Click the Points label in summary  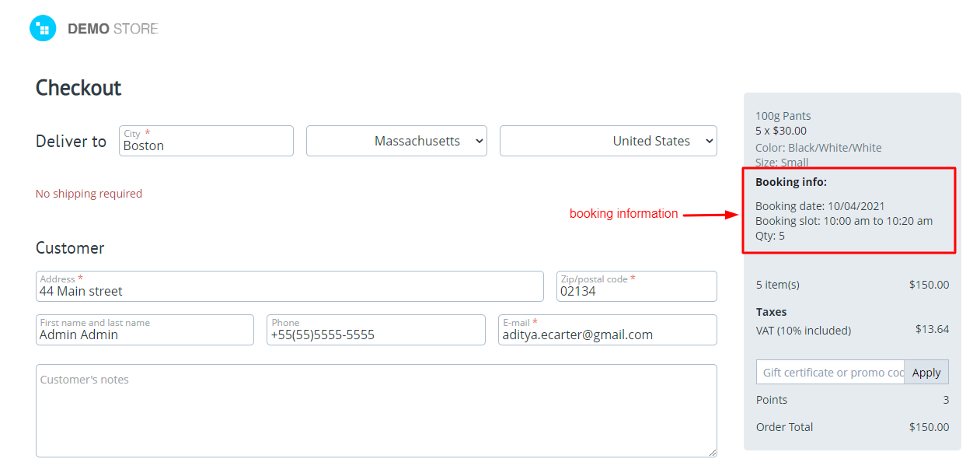pyautogui.click(x=772, y=400)
